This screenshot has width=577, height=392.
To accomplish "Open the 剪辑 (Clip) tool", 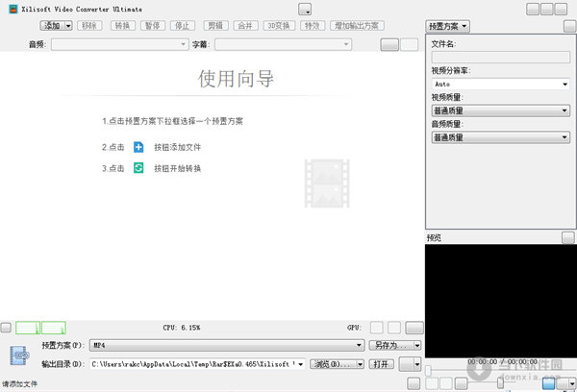I will point(215,26).
